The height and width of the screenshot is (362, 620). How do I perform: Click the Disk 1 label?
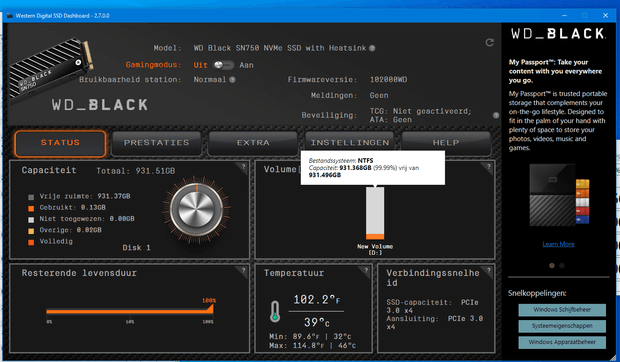[x=136, y=248]
